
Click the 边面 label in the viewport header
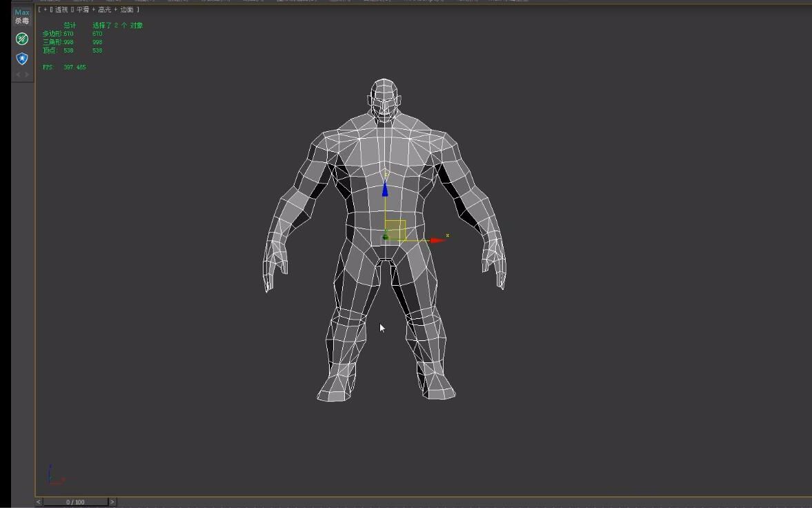[126, 9]
